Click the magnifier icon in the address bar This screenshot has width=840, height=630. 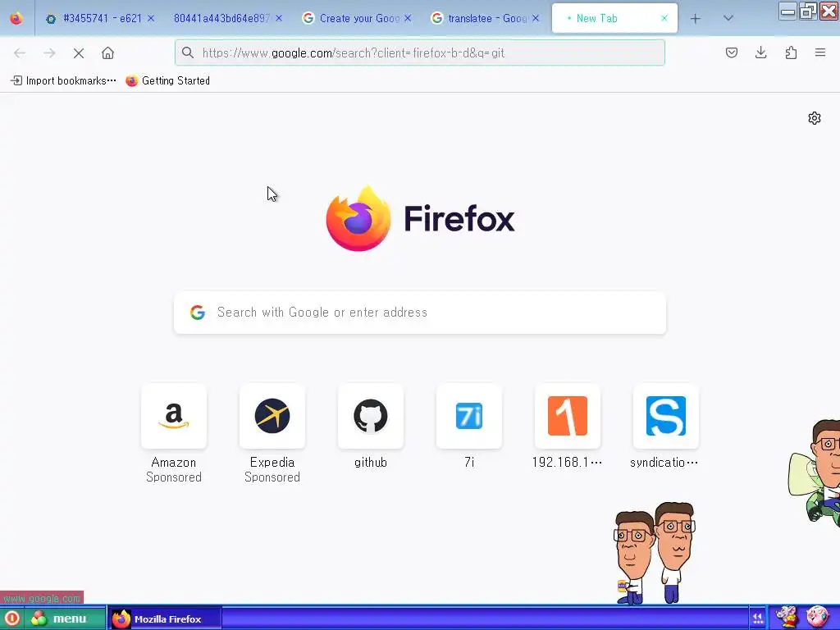pos(188,52)
